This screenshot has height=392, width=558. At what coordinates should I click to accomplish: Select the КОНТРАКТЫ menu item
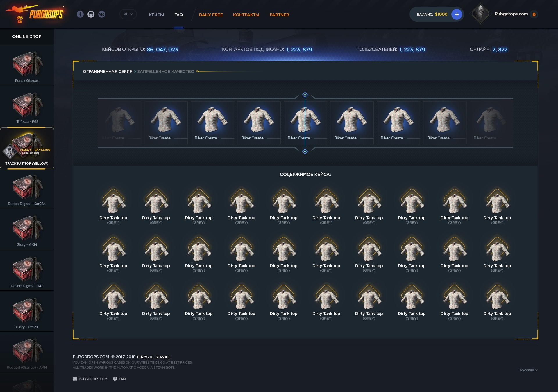[246, 15]
